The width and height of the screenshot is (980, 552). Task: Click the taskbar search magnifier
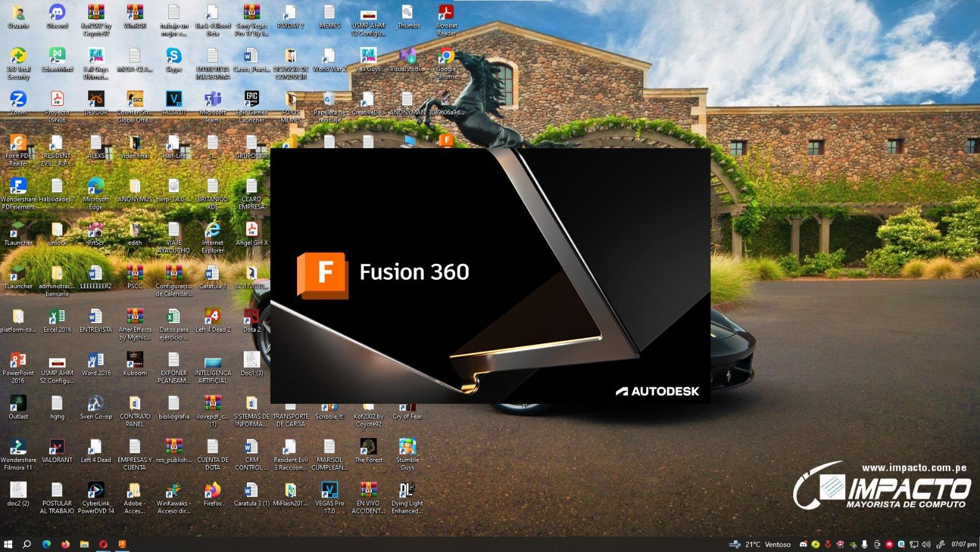tap(27, 544)
